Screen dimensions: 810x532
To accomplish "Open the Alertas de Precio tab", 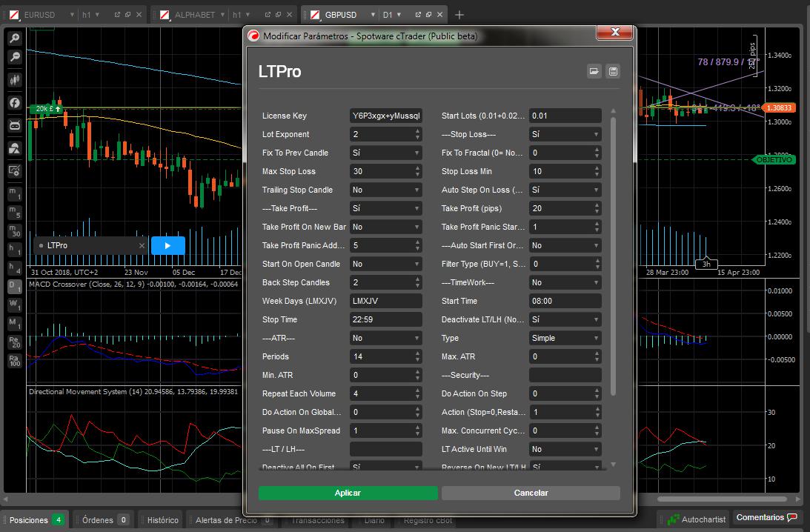I will pyautogui.click(x=233, y=519).
